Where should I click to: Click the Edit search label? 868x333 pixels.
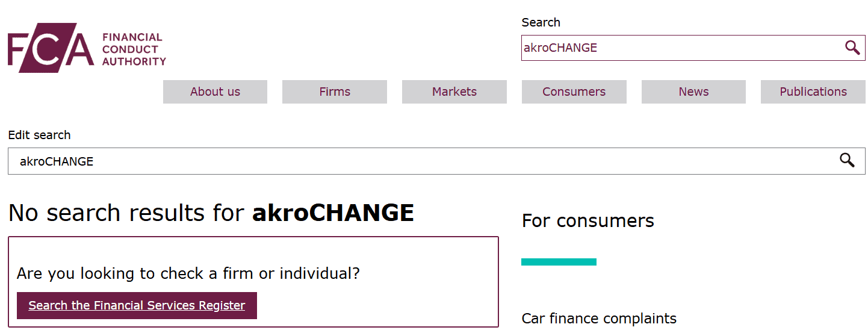tap(39, 135)
